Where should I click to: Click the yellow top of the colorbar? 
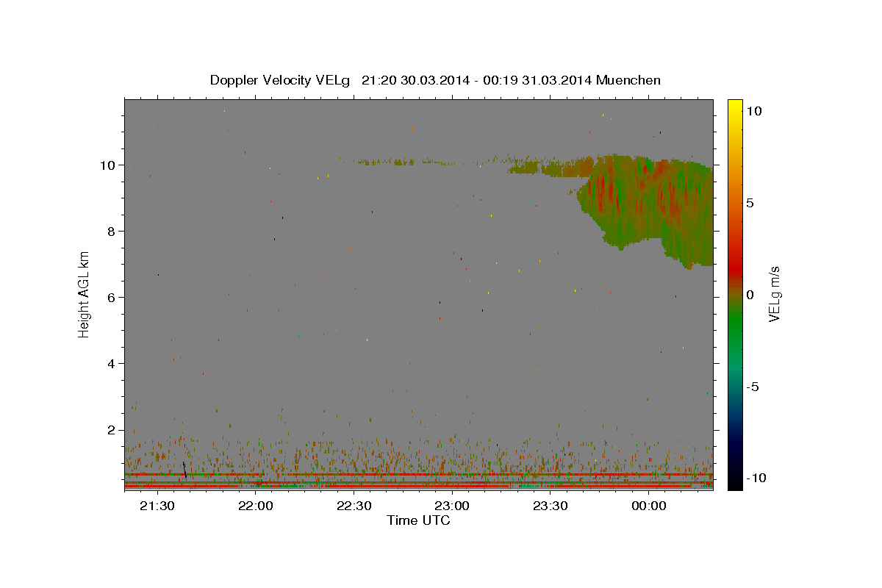(x=735, y=107)
